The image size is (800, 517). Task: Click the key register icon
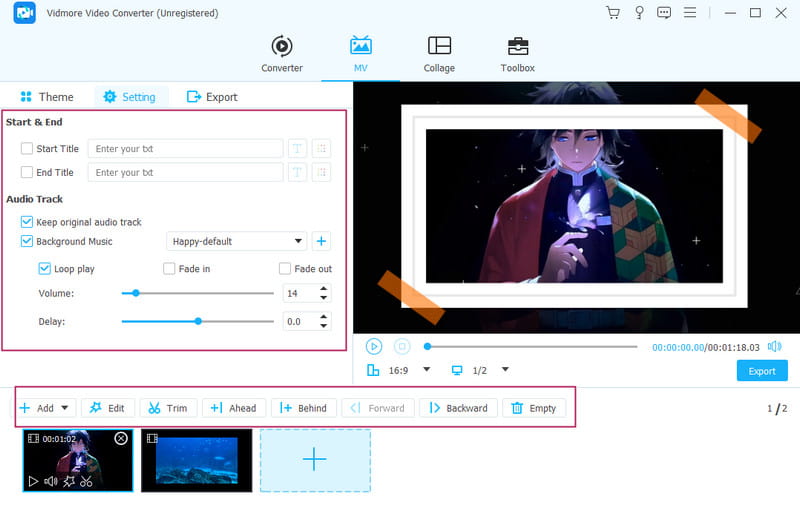click(639, 13)
